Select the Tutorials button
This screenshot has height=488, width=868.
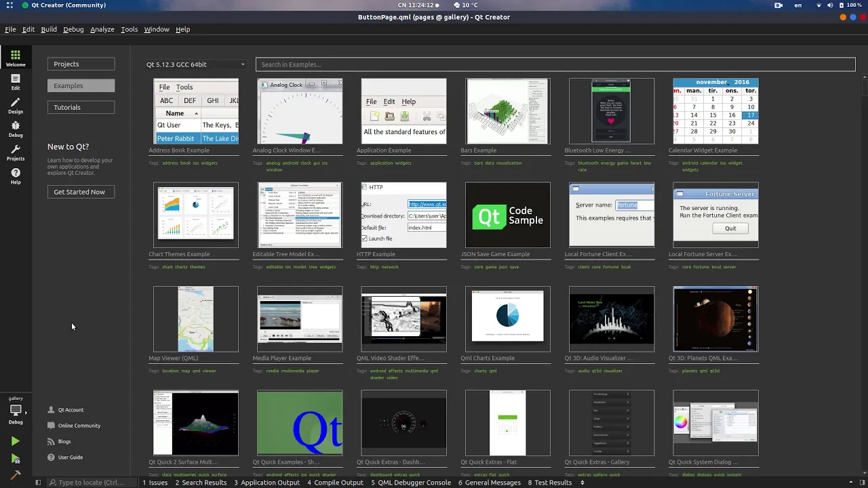point(81,107)
